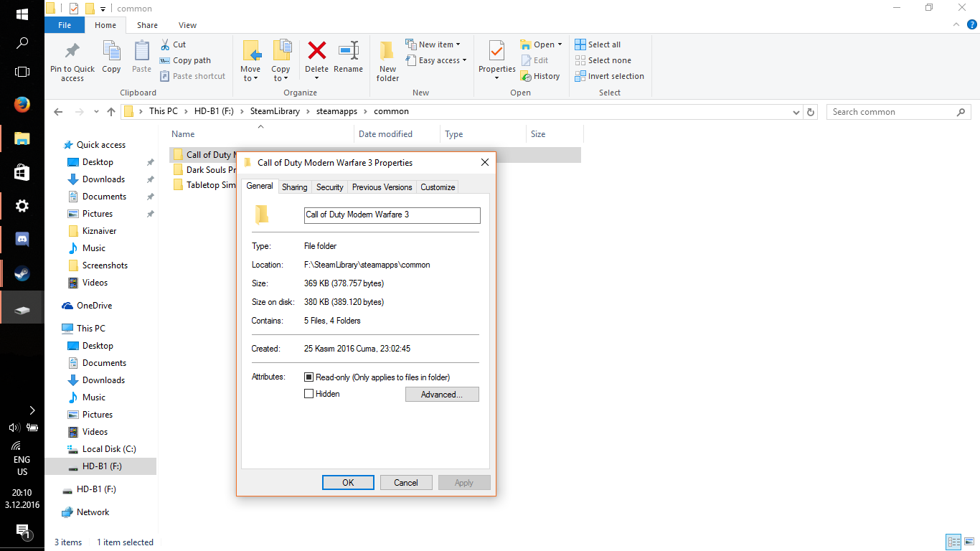
Task: Click Pin to Quick access icon
Action: pyautogui.click(x=72, y=52)
